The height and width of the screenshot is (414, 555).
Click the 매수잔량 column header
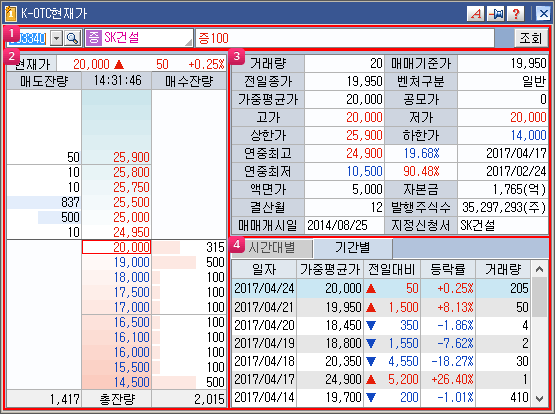[x=189, y=81]
